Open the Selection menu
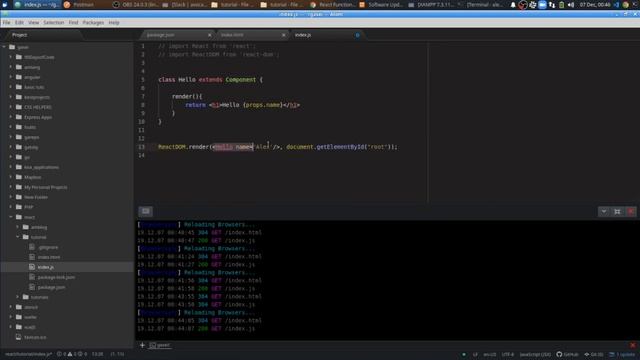Screen dimensions: 640x360 [x=53, y=22]
